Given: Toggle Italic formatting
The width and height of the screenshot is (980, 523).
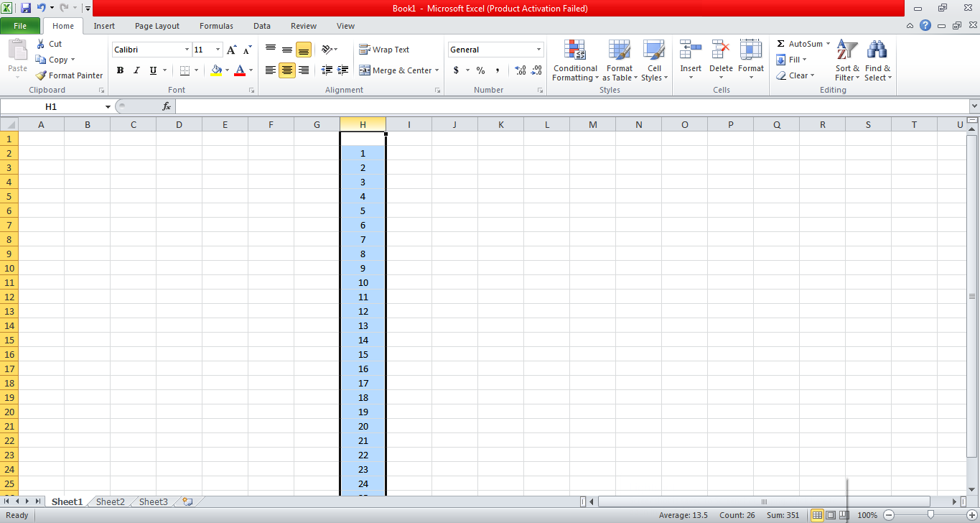Looking at the screenshot, I should 136,70.
